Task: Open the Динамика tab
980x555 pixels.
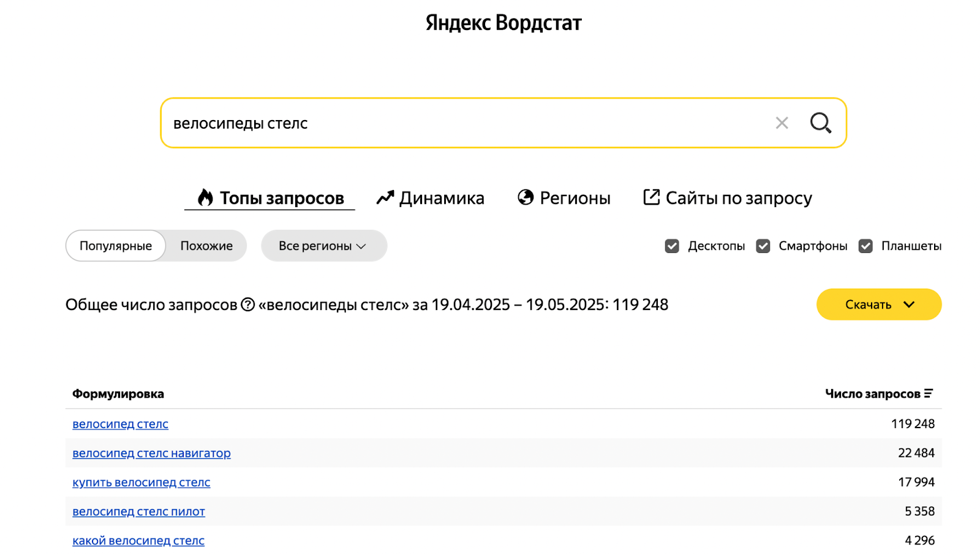Action: click(441, 198)
